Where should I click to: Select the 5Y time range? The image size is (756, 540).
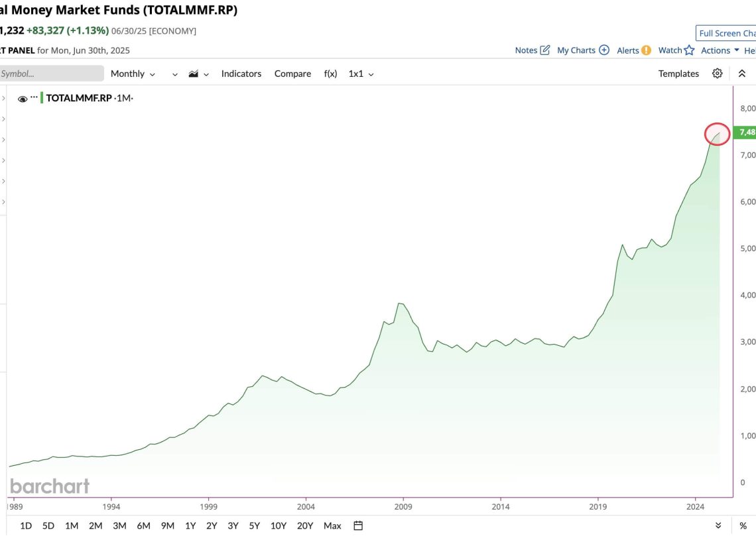tap(254, 525)
